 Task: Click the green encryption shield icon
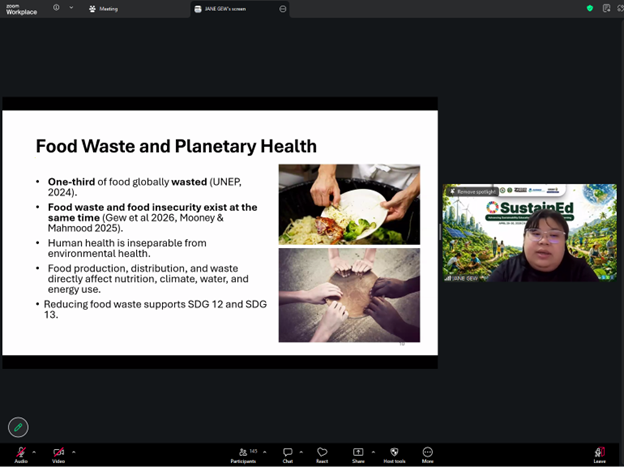point(590,8)
